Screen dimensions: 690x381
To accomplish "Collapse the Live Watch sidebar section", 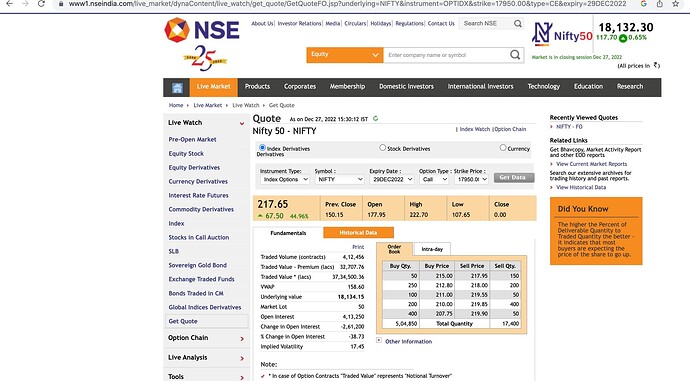I will click(242, 123).
